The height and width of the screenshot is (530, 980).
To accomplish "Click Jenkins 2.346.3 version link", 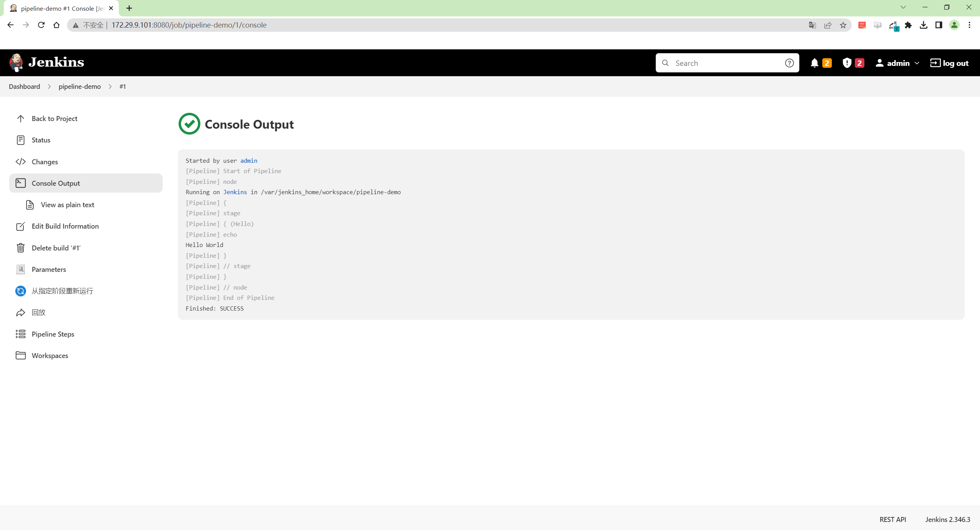I will (948, 519).
